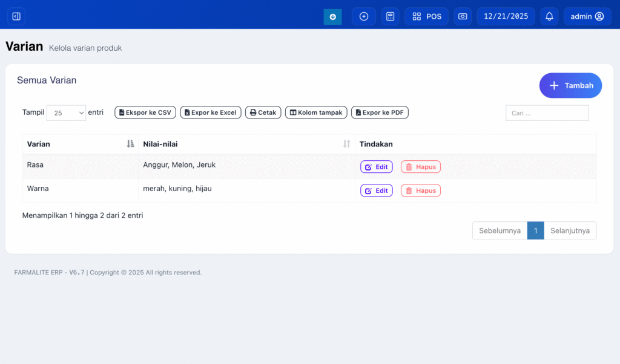Screen dimensions: 620x364
Task: Expand the entries-per-page dropdown showing 25
Action: pos(67,112)
